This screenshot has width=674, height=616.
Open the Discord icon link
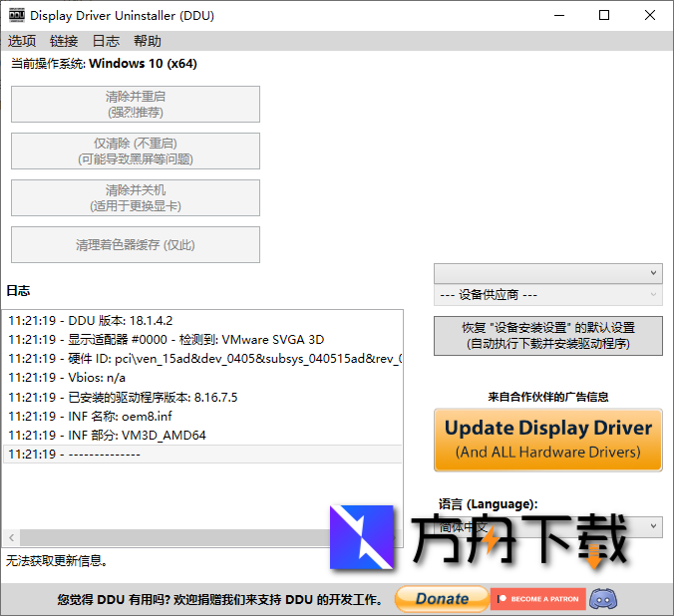(x=603, y=599)
